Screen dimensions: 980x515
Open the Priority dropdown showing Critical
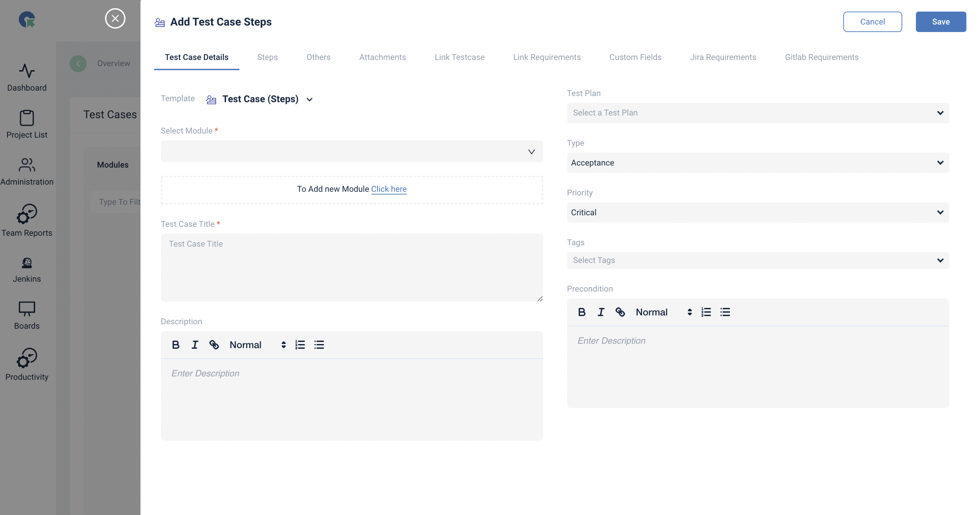click(x=757, y=213)
